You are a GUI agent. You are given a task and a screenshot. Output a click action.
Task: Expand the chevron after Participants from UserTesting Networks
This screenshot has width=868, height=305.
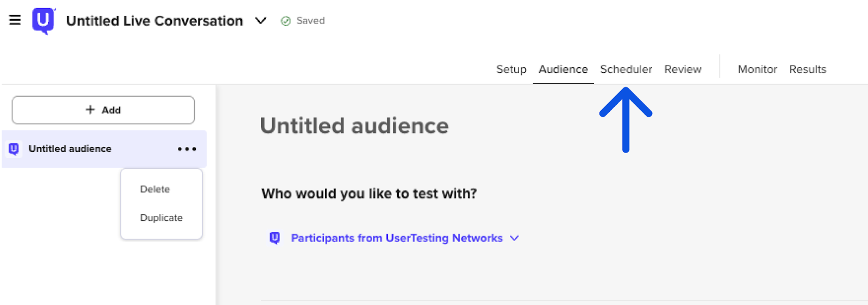(515, 238)
